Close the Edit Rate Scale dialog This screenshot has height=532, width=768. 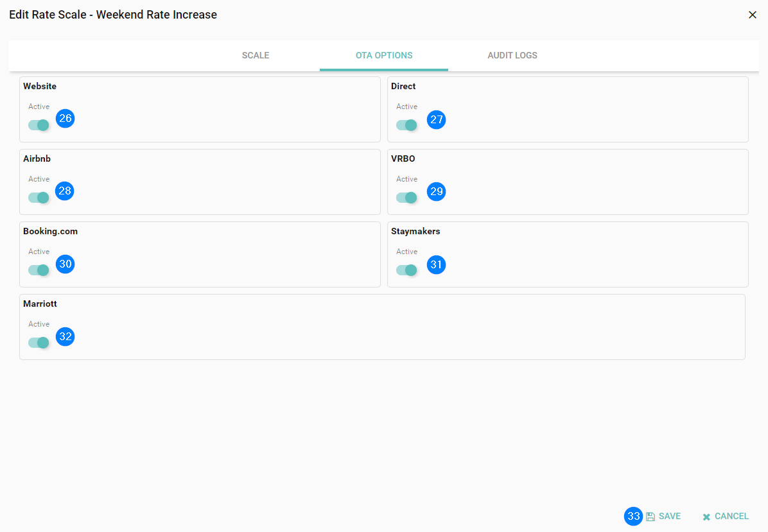pos(753,15)
